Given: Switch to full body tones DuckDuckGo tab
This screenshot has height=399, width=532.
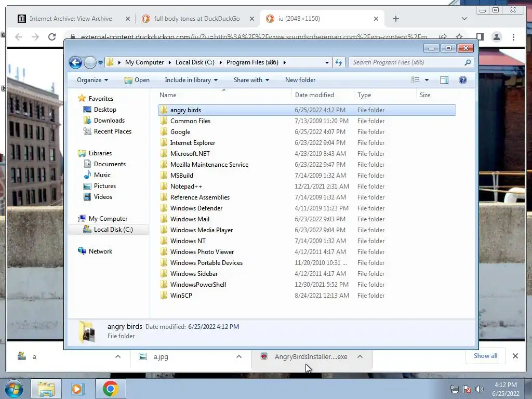Looking at the screenshot, I should 197,19.
